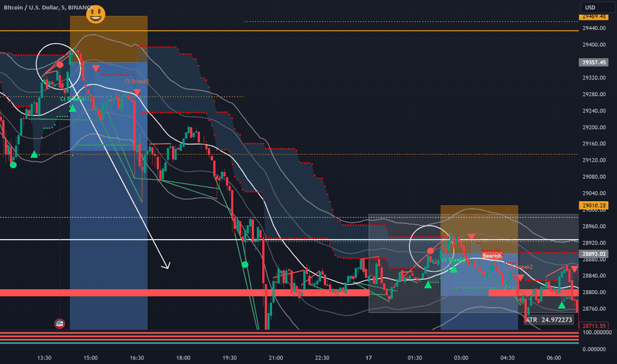Click the 21:00 time axis label
The height and width of the screenshot is (364, 617).
pos(276,357)
